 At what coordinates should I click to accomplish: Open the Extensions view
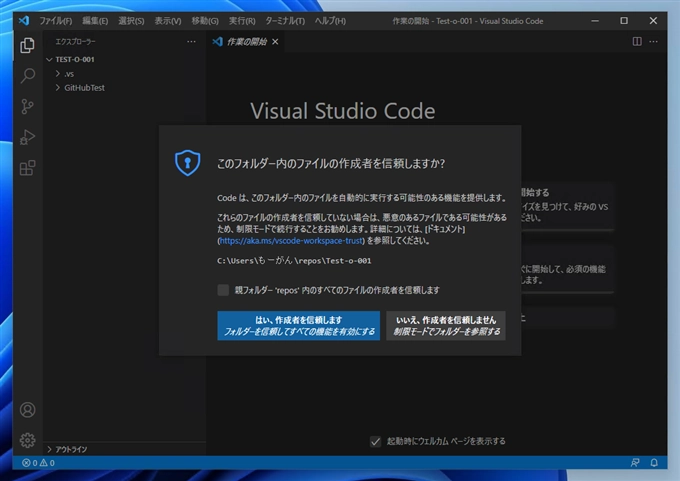pyautogui.click(x=27, y=168)
